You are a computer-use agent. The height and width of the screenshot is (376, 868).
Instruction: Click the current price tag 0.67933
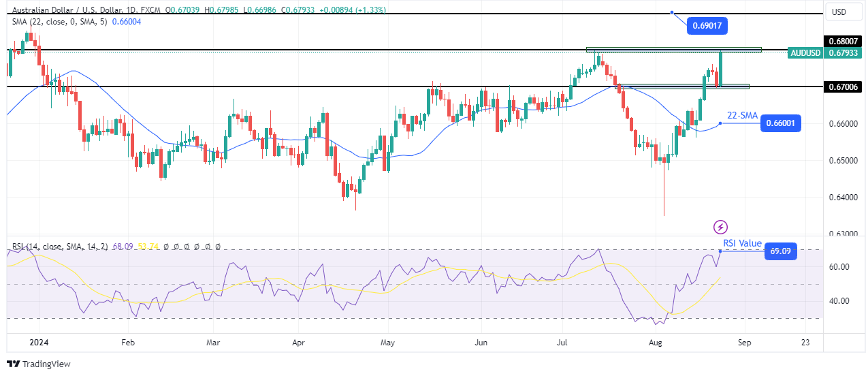(842, 52)
